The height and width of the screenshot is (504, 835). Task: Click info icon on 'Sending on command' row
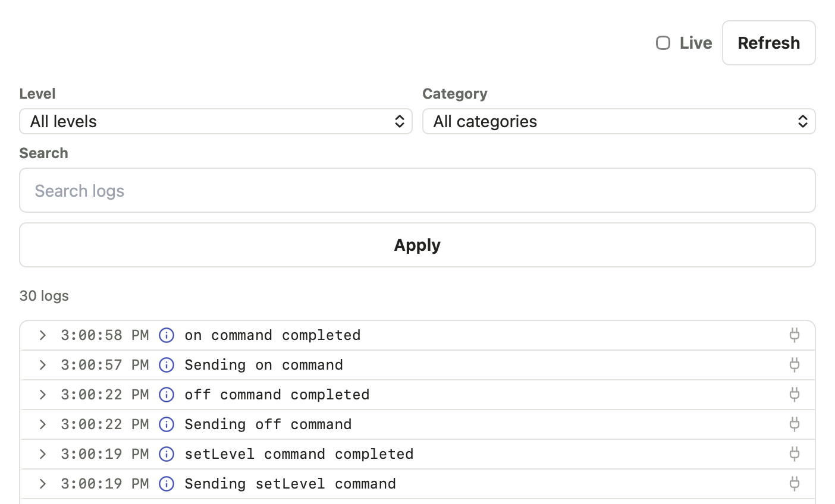tap(167, 365)
